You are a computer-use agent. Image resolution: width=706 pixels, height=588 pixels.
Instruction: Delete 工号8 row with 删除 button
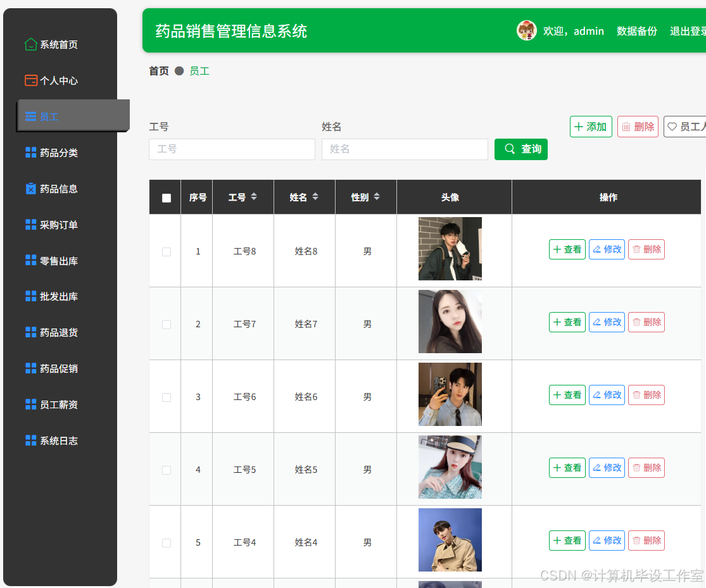tap(646, 249)
